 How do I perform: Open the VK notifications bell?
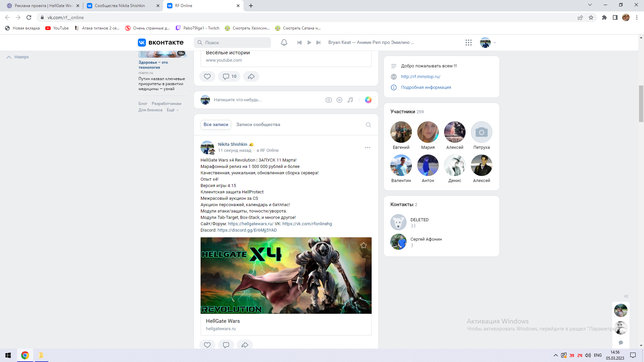point(284,43)
